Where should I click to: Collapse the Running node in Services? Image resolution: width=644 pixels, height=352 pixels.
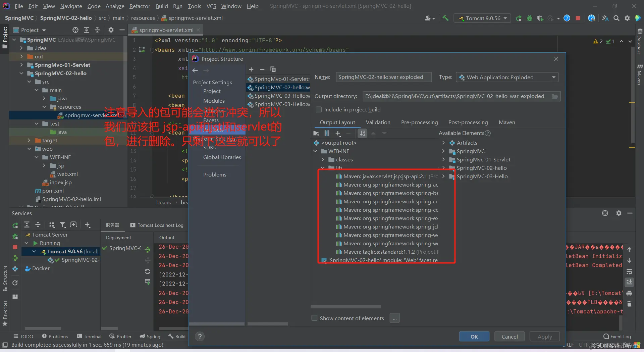point(26,243)
